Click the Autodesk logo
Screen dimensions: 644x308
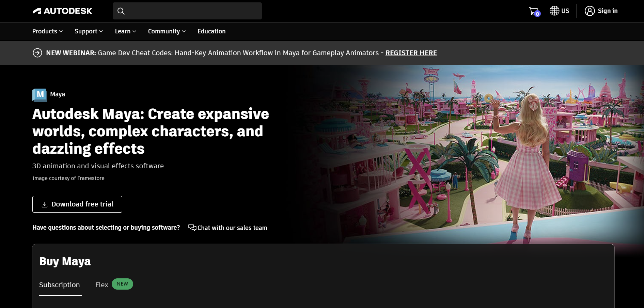(62, 11)
